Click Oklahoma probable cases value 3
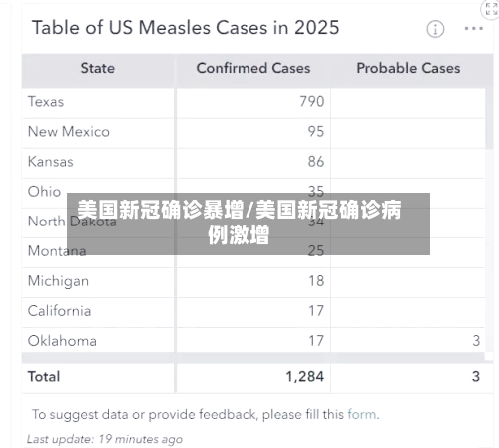Screen dimensions: 499x448 tap(476, 341)
